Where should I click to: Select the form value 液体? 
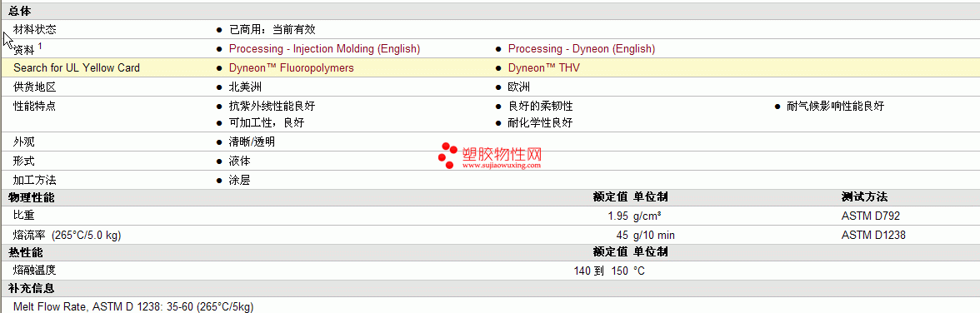[240, 161]
